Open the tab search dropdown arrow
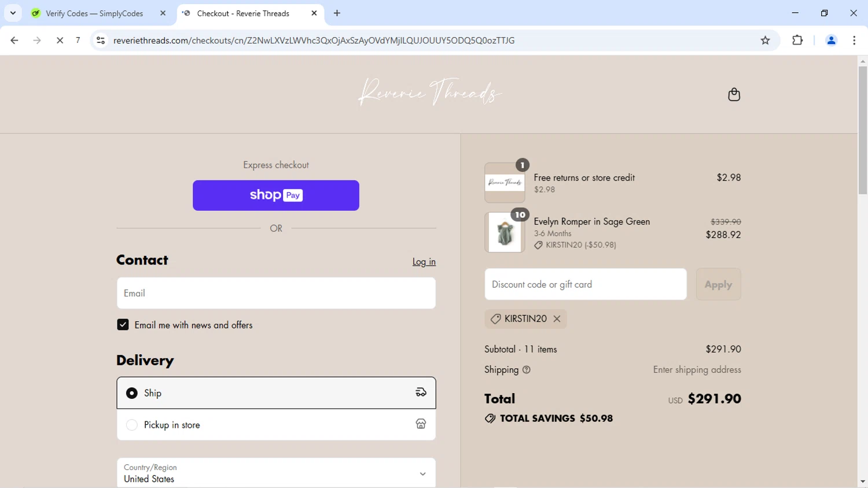 click(x=13, y=13)
